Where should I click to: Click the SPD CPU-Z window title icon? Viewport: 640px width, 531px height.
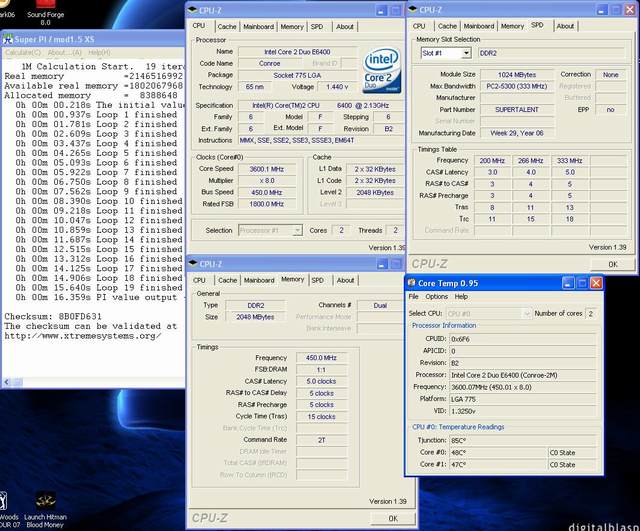coord(413,10)
